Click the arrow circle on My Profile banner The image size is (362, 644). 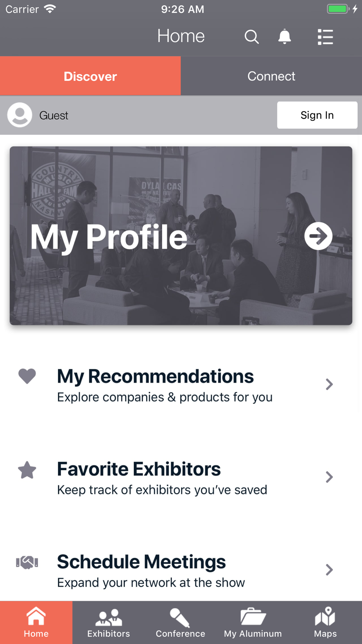coord(318,236)
